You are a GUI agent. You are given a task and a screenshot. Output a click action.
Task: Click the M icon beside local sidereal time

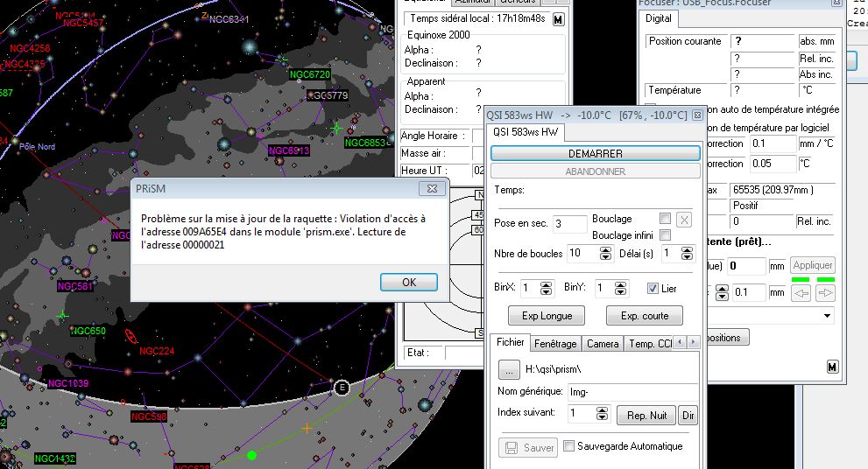click(x=559, y=18)
